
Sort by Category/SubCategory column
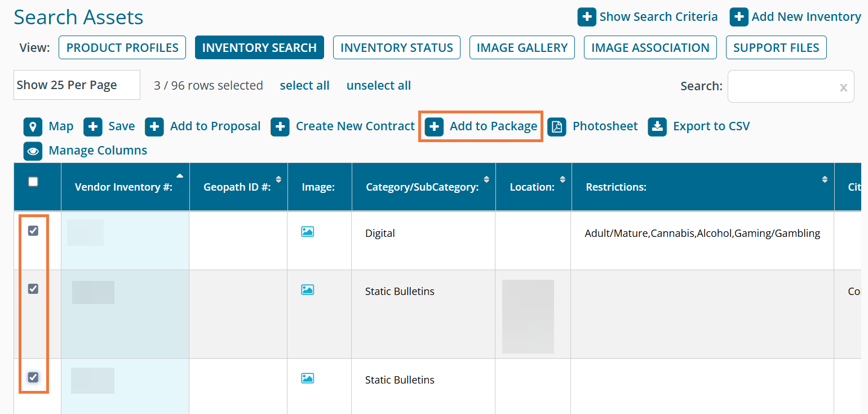[x=423, y=187]
